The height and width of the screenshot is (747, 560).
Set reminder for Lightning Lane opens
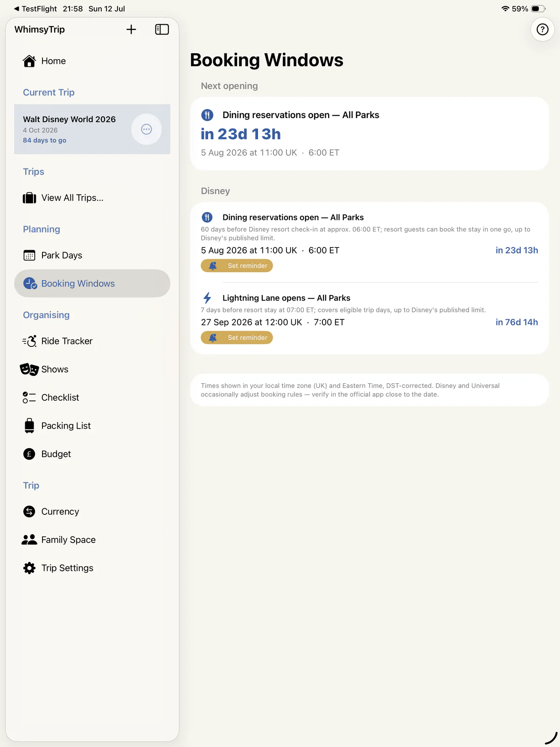(x=237, y=338)
